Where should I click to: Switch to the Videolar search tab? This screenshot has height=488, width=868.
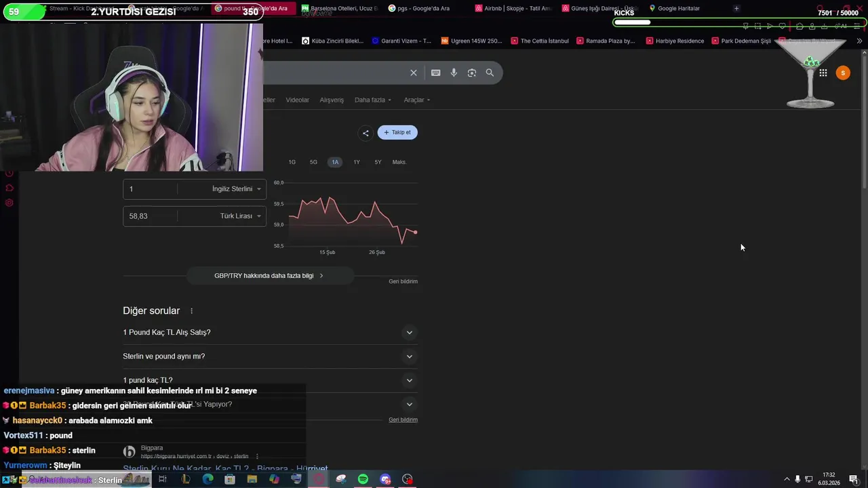click(297, 100)
